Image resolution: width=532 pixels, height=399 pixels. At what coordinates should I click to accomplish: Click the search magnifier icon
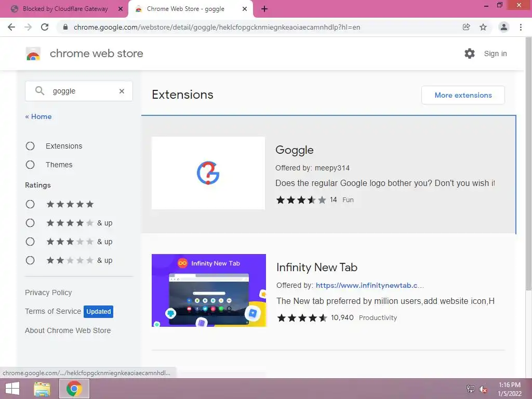click(x=39, y=90)
